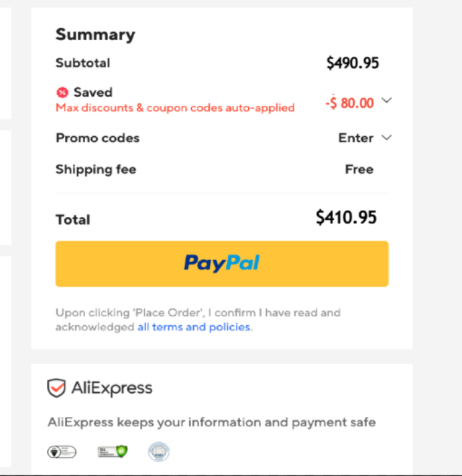Click the payment safe information text
This screenshot has width=462, height=476.
pyautogui.click(x=211, y=422)
